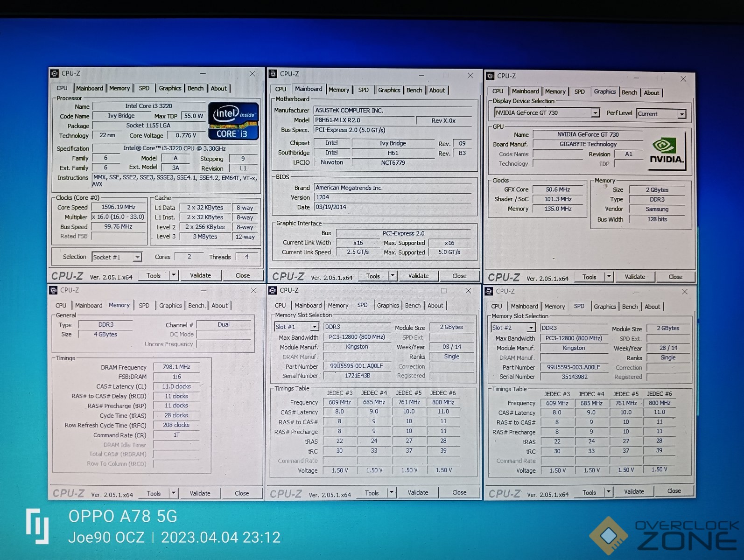Image resolution: width=744 pixels, height=560 pixels.
Task: Click the Intel Core i3 logo badge
Action: (x=233, y=121)
